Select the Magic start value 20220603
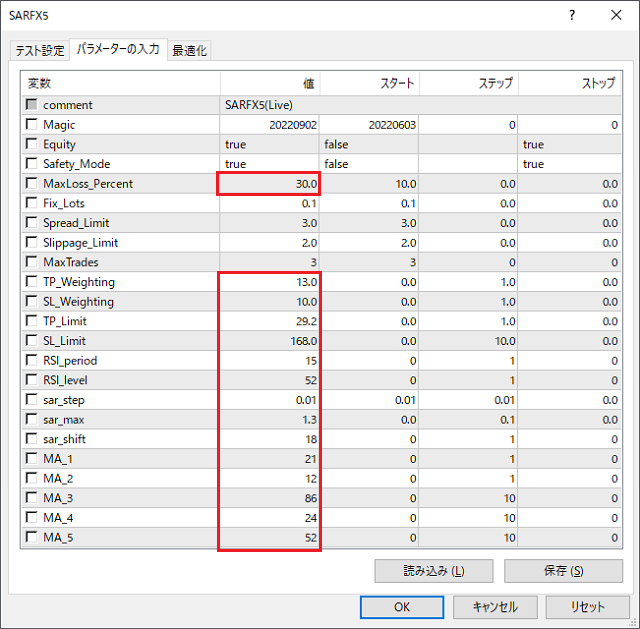Viewport: 640px width, 629px height. (392, 125)
